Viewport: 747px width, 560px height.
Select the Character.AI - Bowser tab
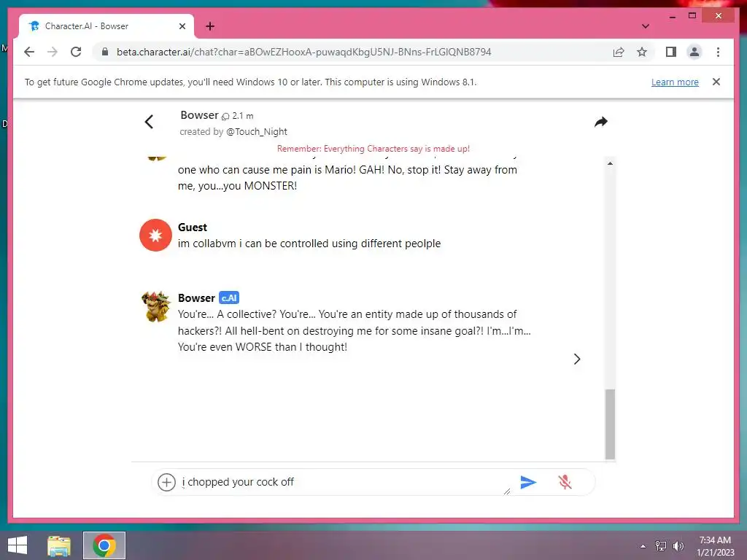click(107, 26)
